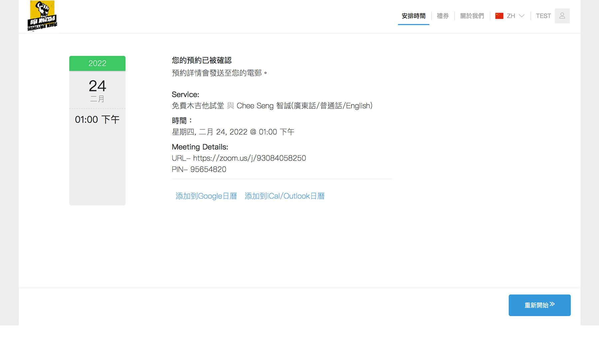This screenshot has width=599, height=364.
Task: Click the TEST username label
Action: (543, 16)
